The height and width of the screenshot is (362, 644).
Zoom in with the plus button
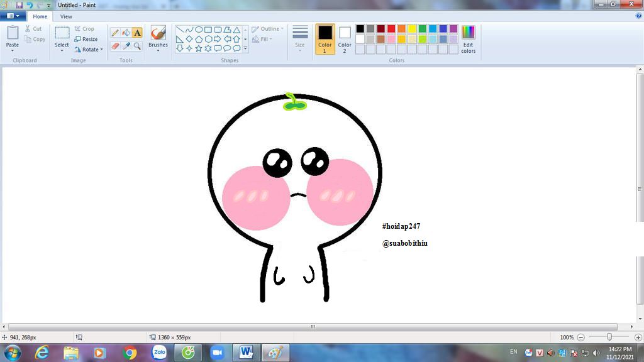coord(638,337)
